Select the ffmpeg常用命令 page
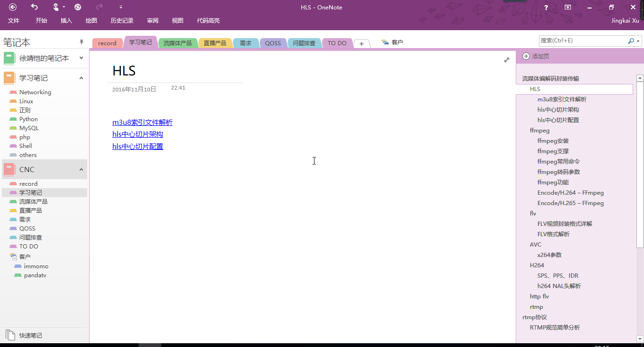 558,162
